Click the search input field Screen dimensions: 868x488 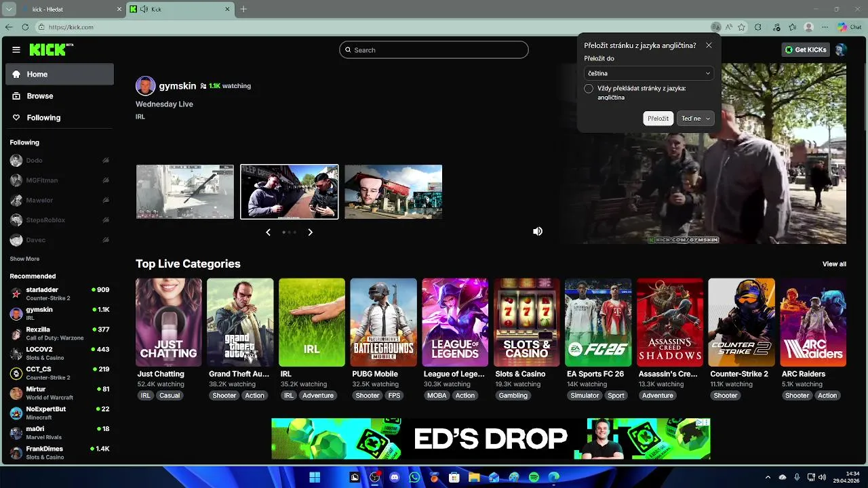[434, 50]
